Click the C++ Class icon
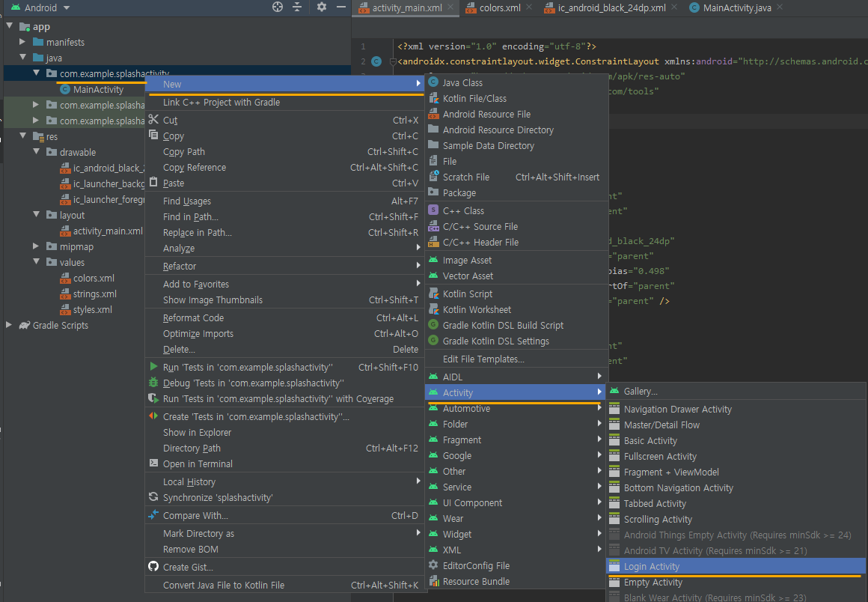The image size is (868, 602). [433, 210]
